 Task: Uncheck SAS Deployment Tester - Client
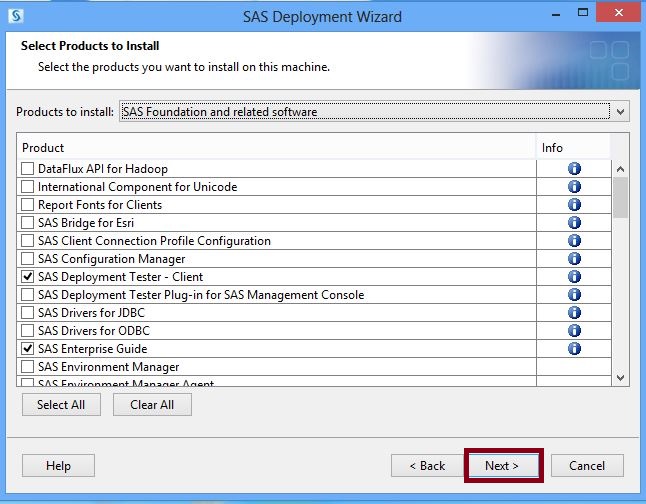[x=28, y=277]
